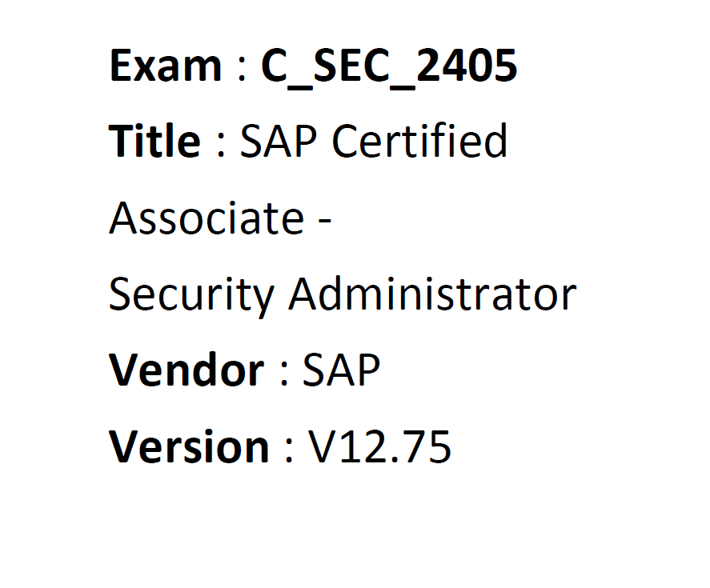Click SAP next to the Vendor label
The image size is (710, 588).
340,370
